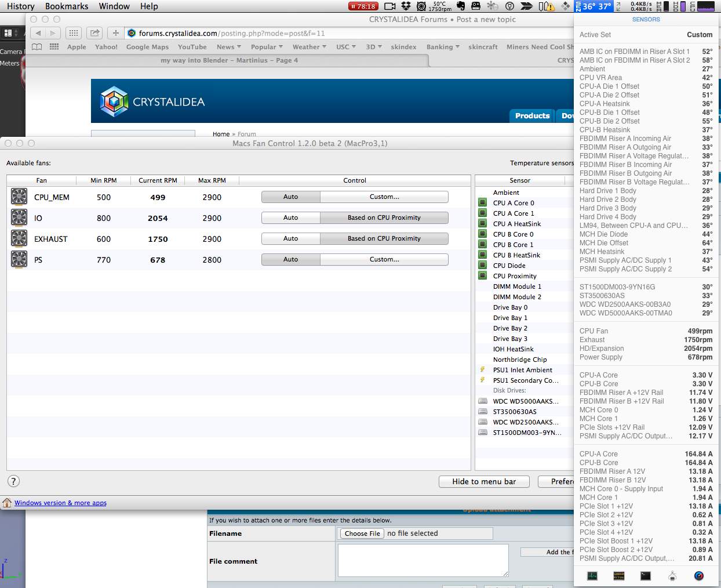Set PS fan to Auto

[291, 259]
